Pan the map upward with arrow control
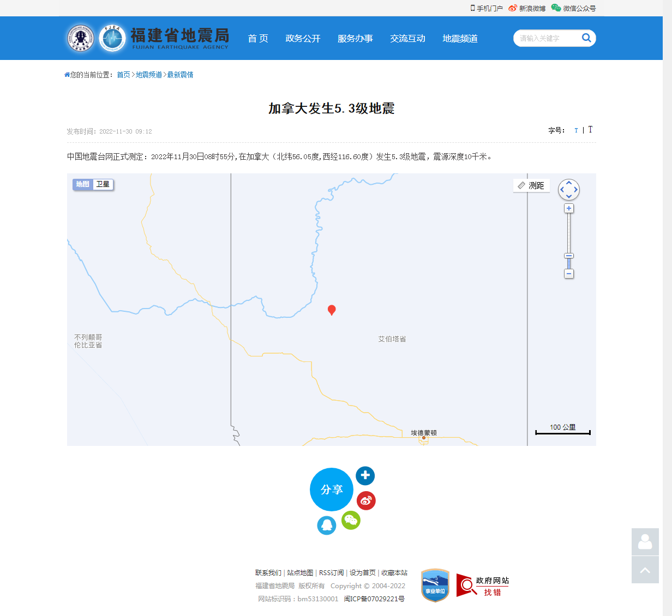The width and height of the screenshot is (672, 616). (x=569, y=183)
